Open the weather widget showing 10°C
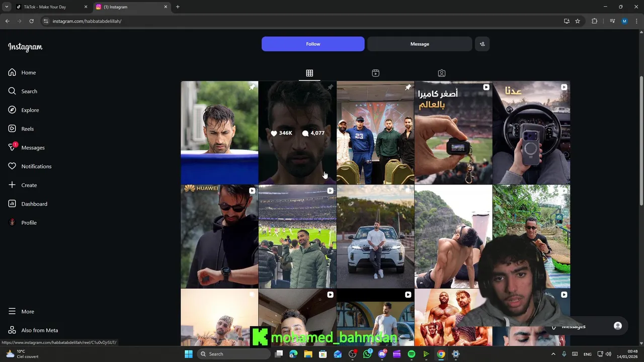 click(x=23, y=354)
